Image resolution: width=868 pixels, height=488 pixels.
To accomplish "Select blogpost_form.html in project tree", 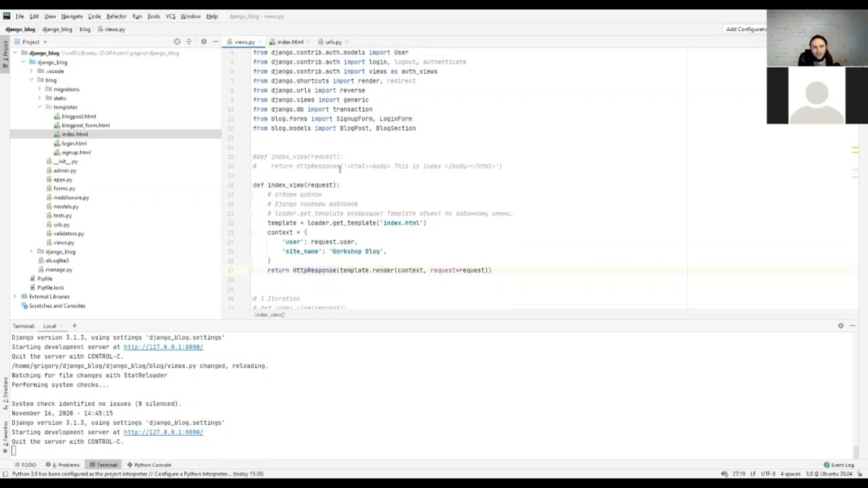I will (x=85, y=125).
